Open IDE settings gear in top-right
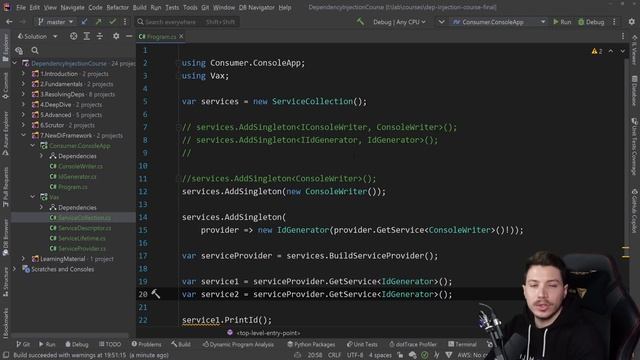 click(631, 22)
